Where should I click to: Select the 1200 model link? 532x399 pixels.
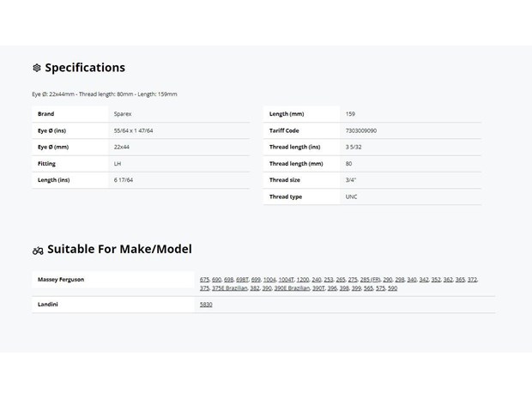click(303, 280)
